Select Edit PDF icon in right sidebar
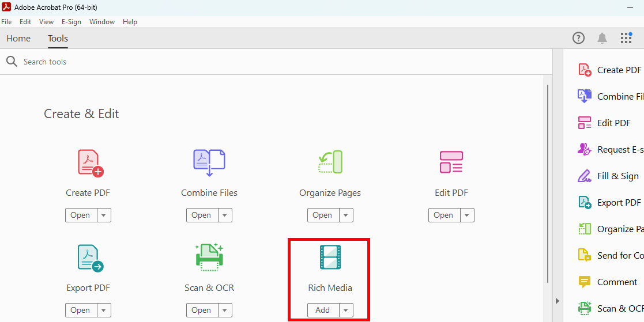The width and height of the screenshot is (644, 322). (x=585, y=123)
